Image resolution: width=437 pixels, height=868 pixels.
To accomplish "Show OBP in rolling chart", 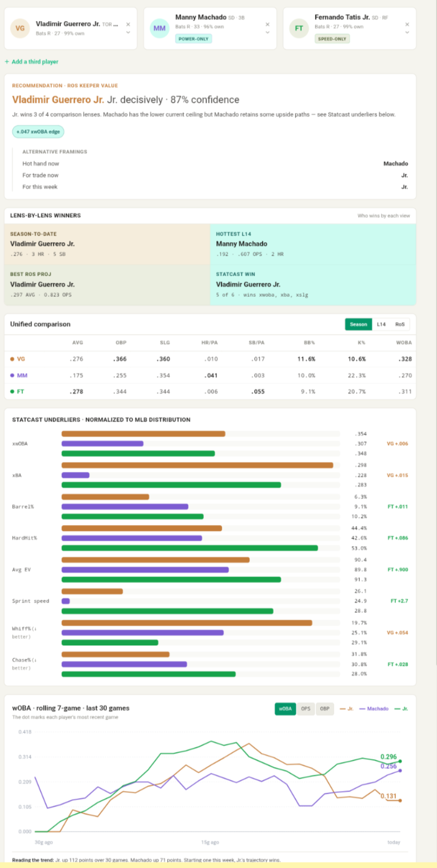I will (x=325, y=709).
